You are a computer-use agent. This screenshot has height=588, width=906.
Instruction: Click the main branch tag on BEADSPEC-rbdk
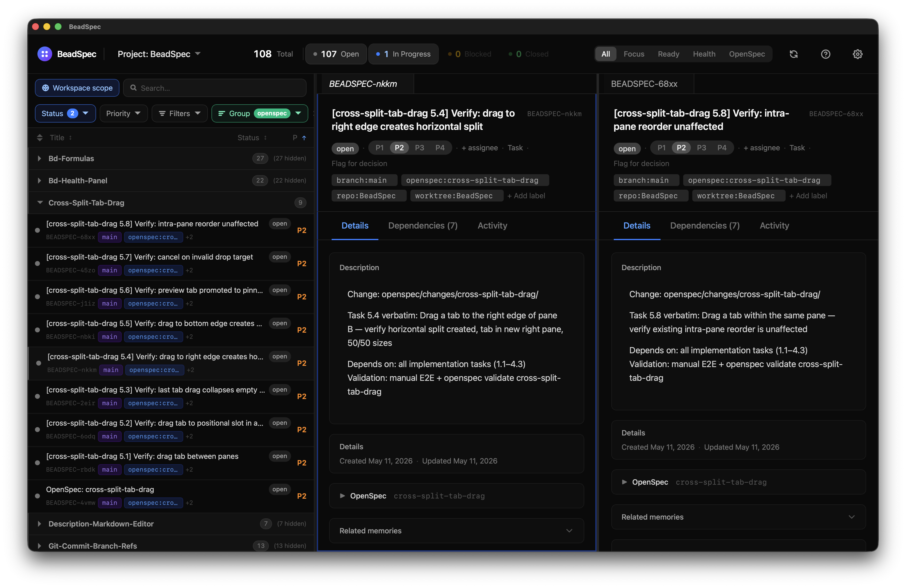[109, 469]
